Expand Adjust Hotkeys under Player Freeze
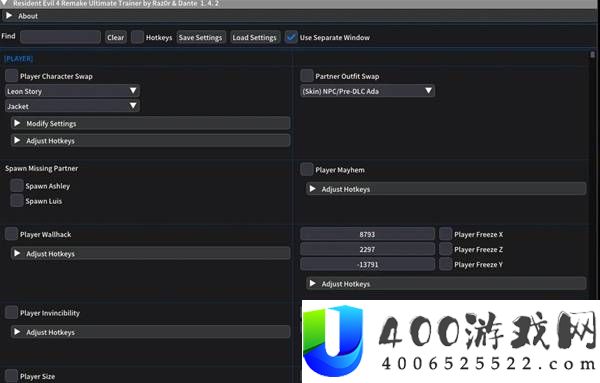Screen dimensions: 600x383 (446, 284)
